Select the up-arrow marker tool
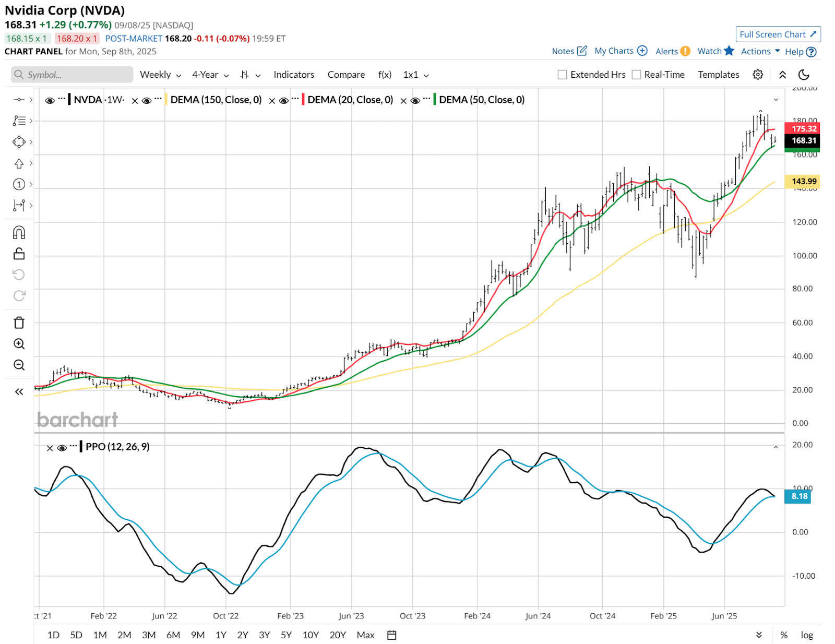The width and height of the screenshot is (835, 644). click(x=19, y=163)
